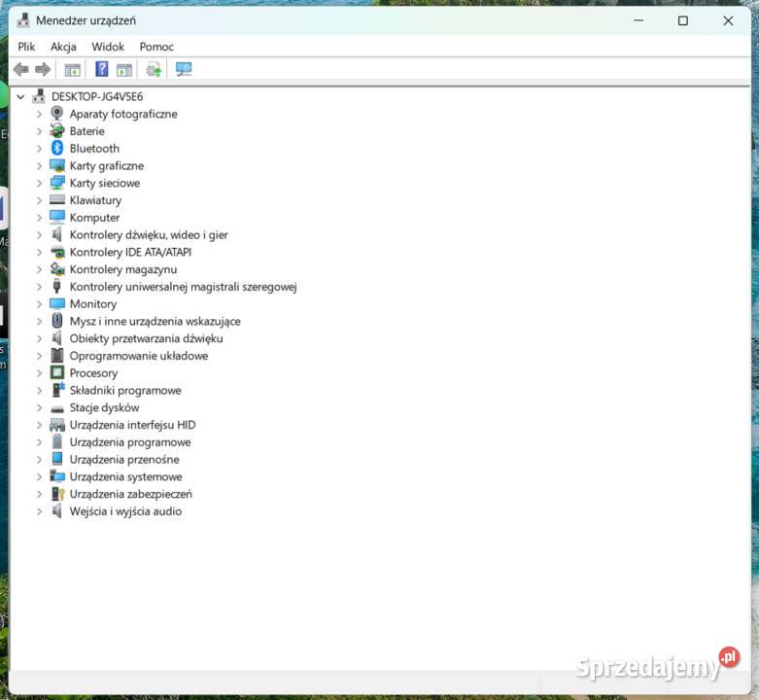759x700 pixels.
Task: Minimize the Menedżer urządzeń window
Action: click(x=638, y=20)
